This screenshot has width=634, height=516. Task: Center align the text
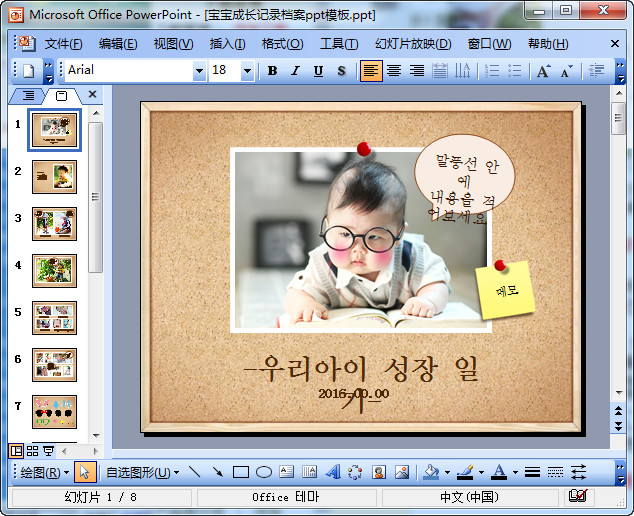point(394,71)
